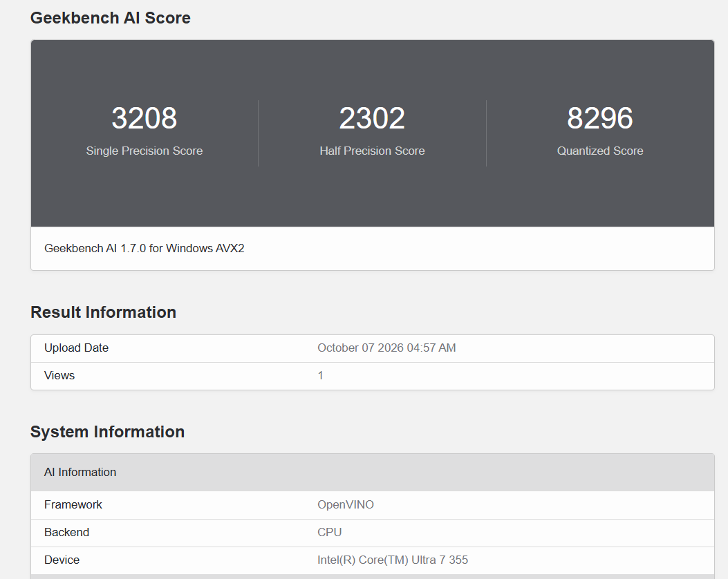Click the upload date October 07 2026 value
728x579 pixels.
386,348
